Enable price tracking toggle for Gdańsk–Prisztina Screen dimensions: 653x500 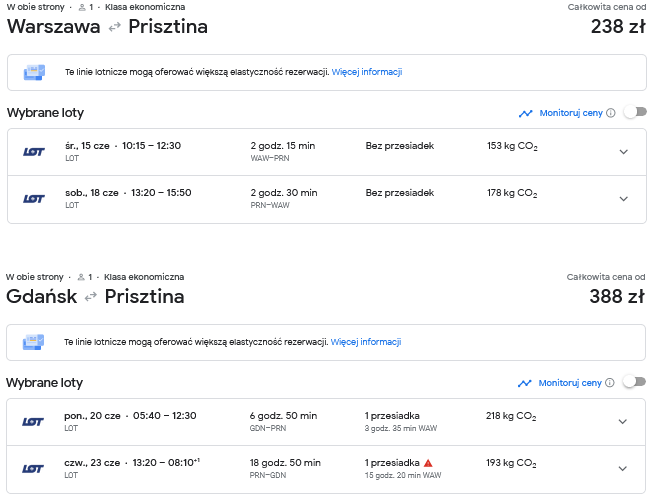click(634, 382)
